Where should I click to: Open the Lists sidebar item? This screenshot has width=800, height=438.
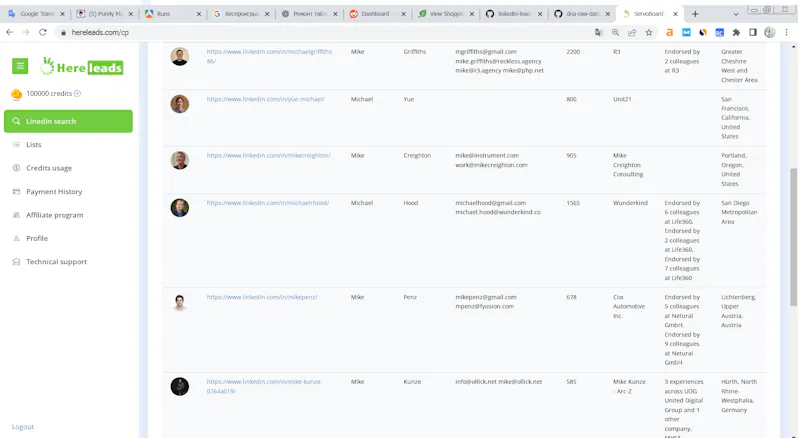point(34,144)
